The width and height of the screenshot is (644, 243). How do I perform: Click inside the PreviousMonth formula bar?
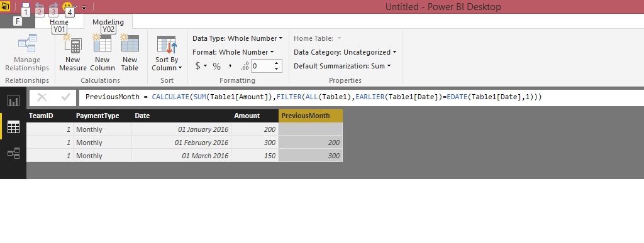click(x=362, y=97)
